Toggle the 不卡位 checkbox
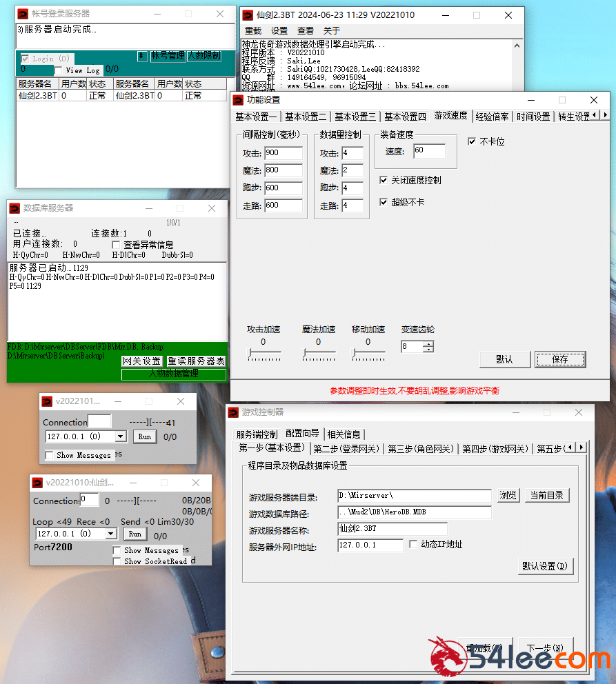This screenshot has height=684, width=616. pos(472,141)
